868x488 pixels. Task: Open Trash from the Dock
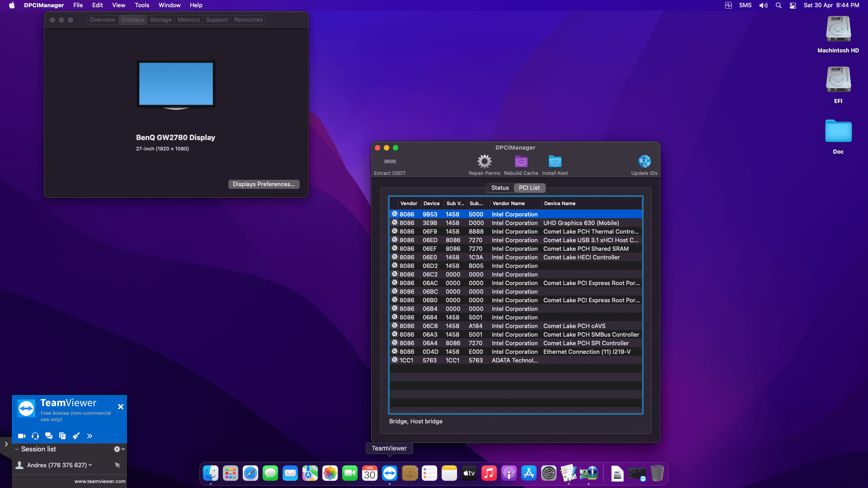657,474
